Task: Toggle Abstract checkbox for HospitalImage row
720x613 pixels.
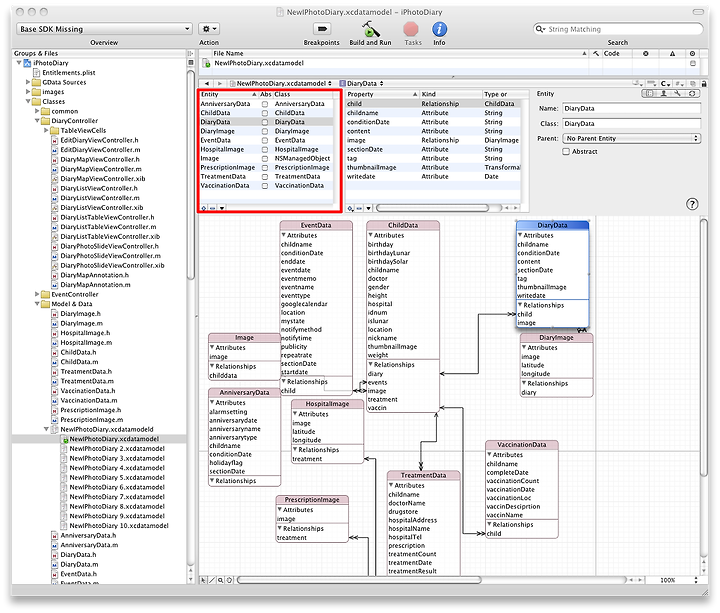Action: [x=265, y=150]
